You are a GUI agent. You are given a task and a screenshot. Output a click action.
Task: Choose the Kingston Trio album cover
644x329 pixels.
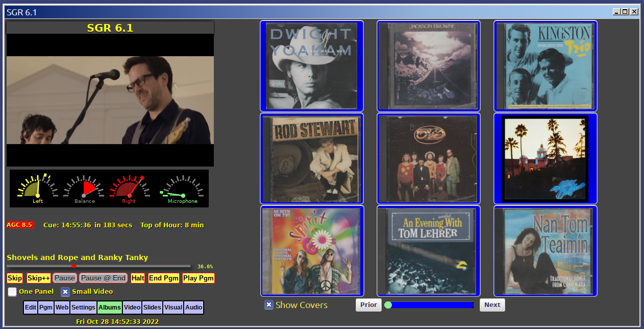click(x=545, y=66)
